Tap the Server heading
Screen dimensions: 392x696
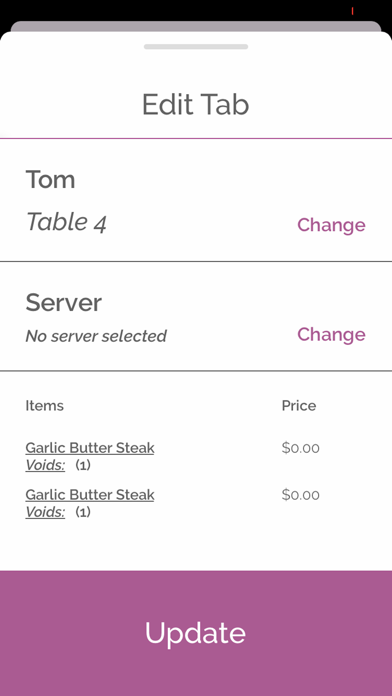pyautogui.click(x=63, y=303)
